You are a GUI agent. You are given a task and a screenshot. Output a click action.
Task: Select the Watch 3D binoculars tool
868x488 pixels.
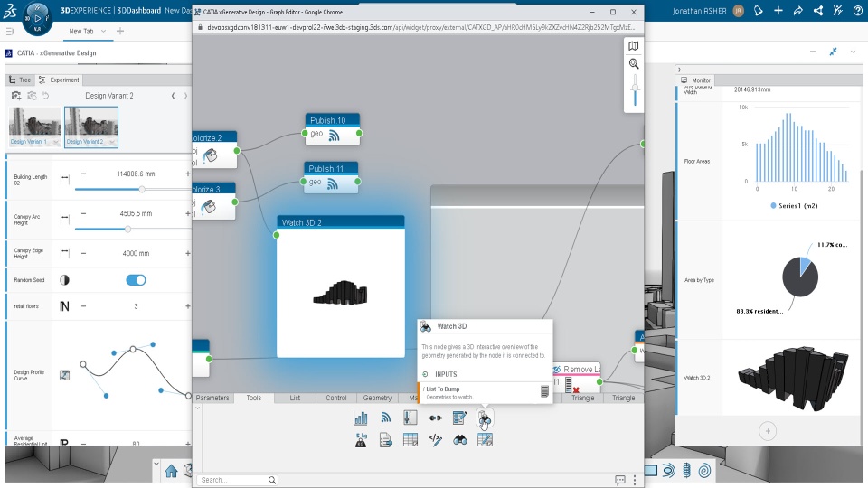coord(485,418)
